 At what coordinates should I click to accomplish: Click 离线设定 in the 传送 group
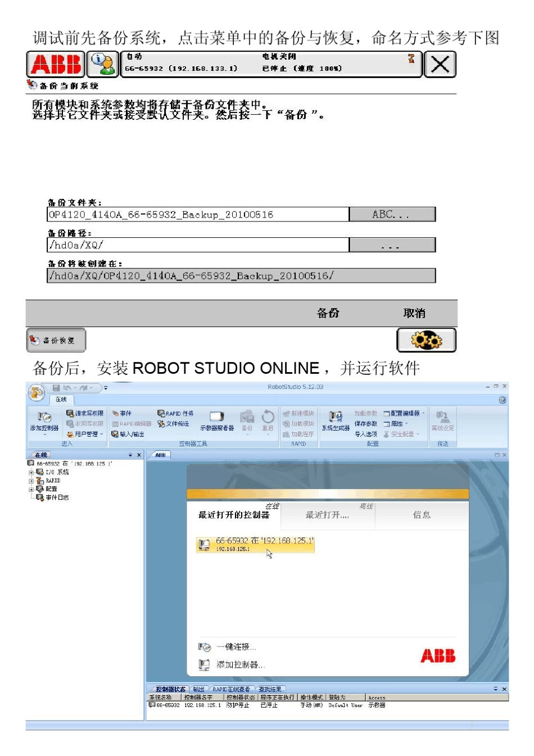point(443,422)
